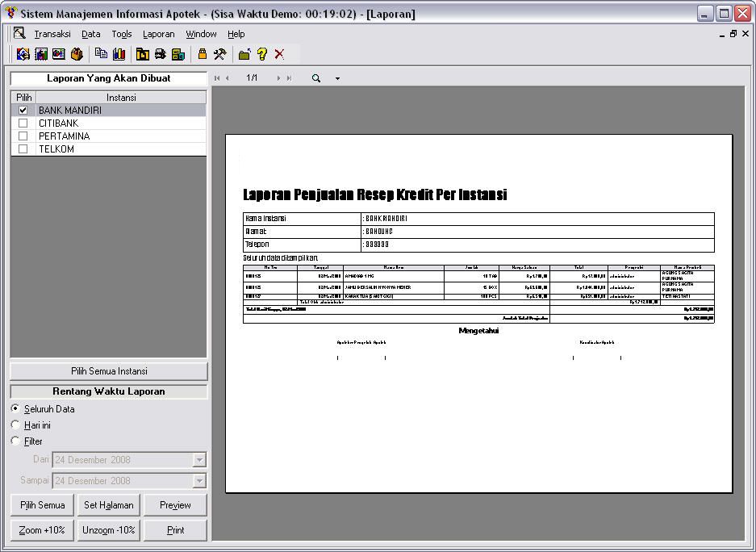The height and width of the screenshot is (552, 756).
Task: Click the house-and-pencil toolbar icon
Action: (x=23, y=54)
